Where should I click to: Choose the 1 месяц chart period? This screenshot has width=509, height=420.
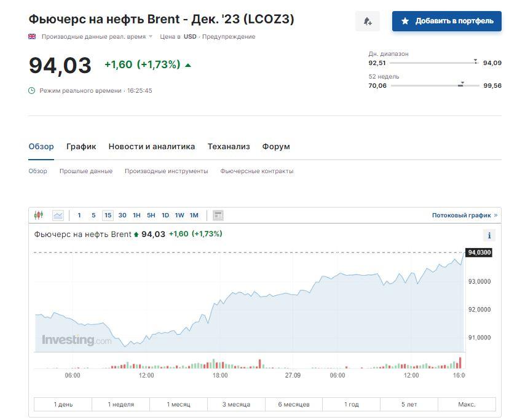pos(178,404)
